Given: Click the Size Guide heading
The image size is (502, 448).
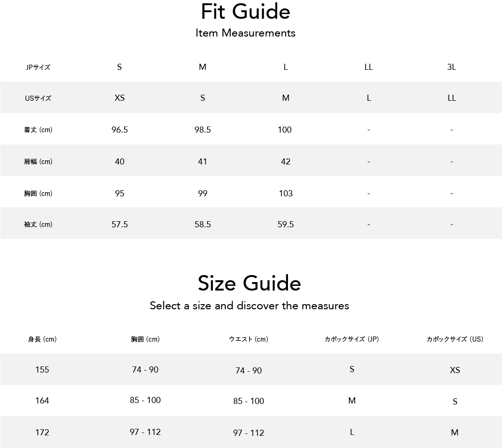Looking at the screenshot, I should (250, 284).
